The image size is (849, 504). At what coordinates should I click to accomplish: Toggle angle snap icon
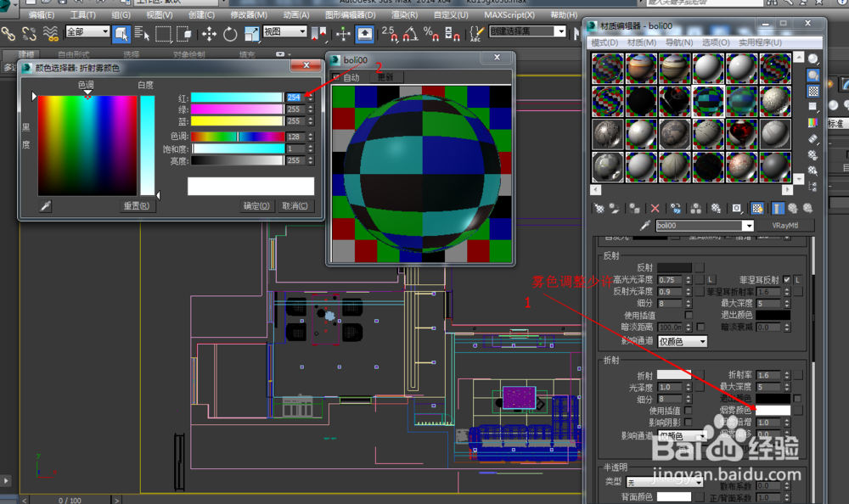pyautogui.click(x=410, y=34)
